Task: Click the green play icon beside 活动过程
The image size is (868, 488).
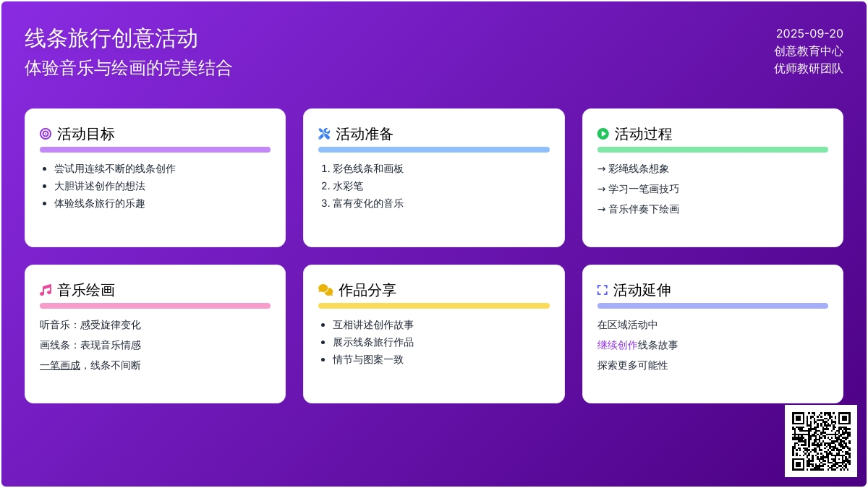Action: [x=603, y=134]
